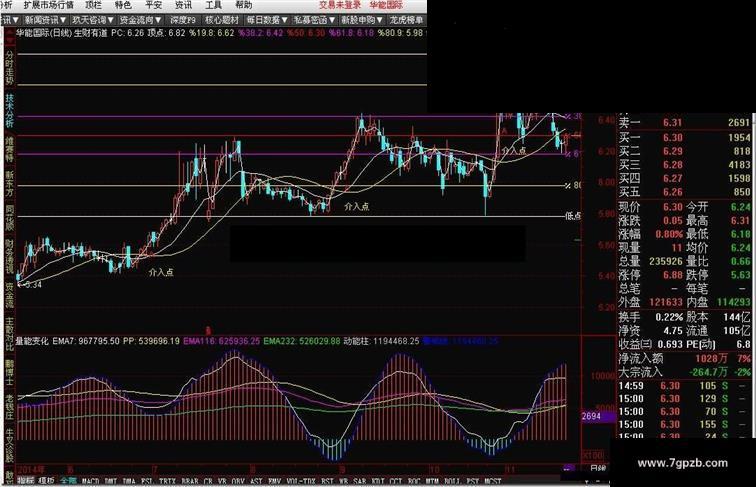Expand the 新股申购 dropdown
Image resolution: width=756 pixels, height=487 pixels.
[x=362, y=20]
